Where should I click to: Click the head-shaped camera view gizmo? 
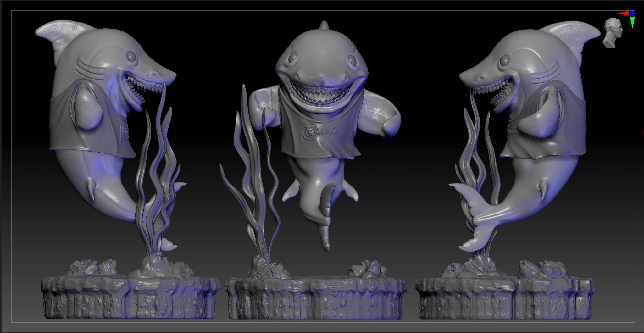click(x=613, y=33)
